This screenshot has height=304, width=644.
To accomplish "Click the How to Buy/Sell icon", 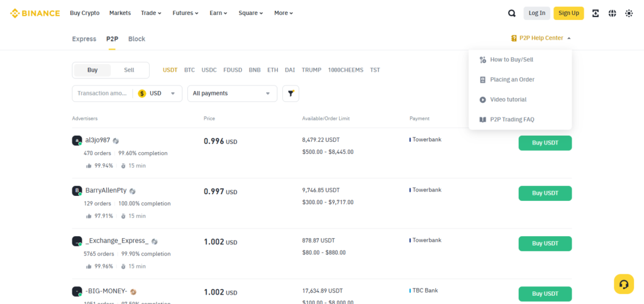I will click(483, 60).
